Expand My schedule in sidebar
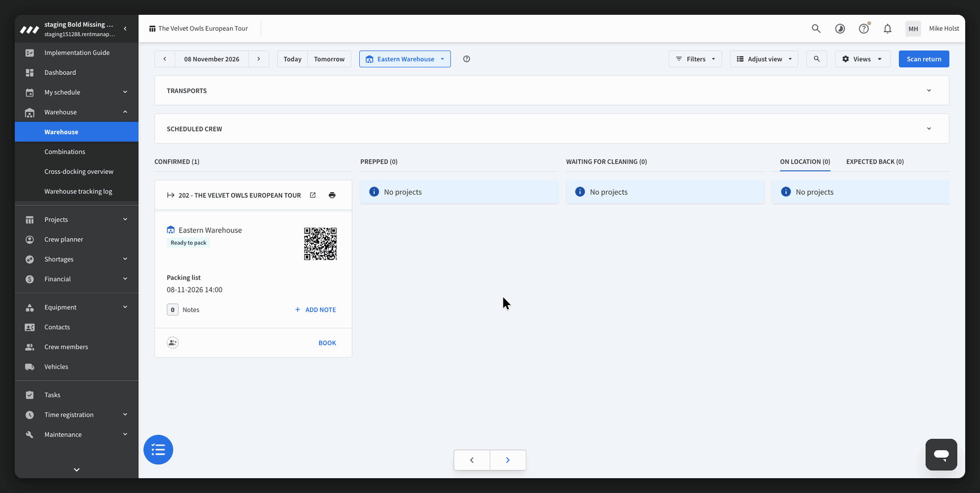This screenshot has height=493, width=980. [77, 92]
